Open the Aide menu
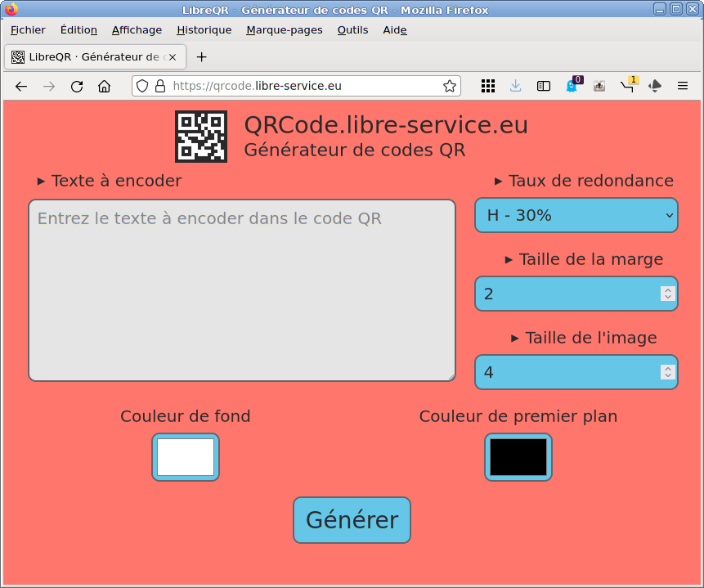The image size is (704, 588). pos(395,30)
